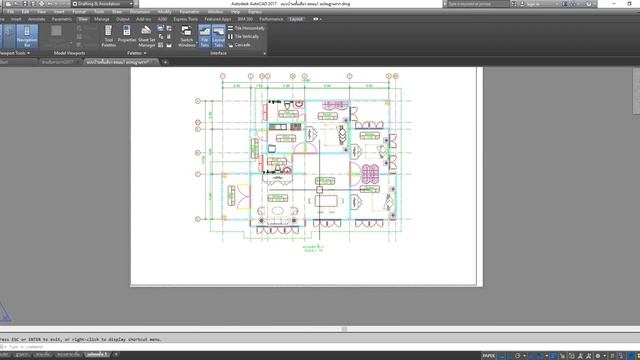Click Cascade windows
Screen dimensions: 640x360
point(239,45)
